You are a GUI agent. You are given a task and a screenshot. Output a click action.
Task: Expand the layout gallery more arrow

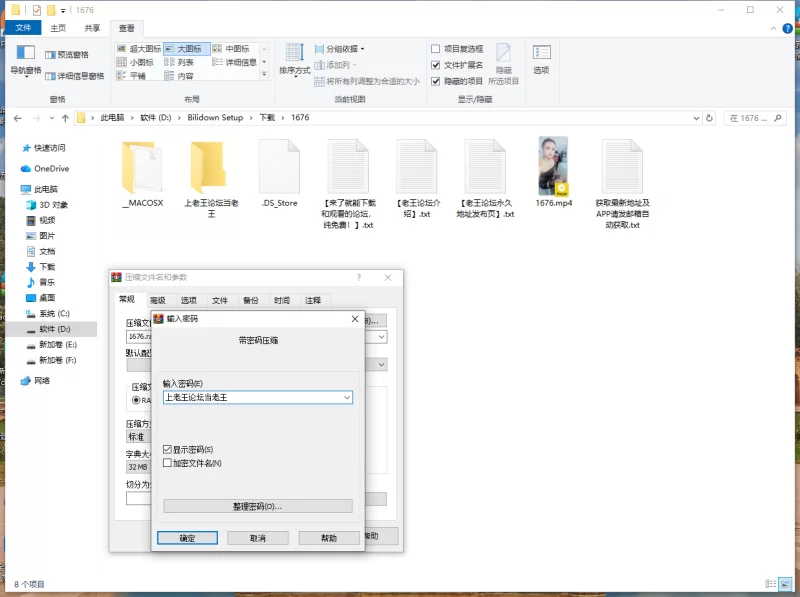[x=264, y=74]
